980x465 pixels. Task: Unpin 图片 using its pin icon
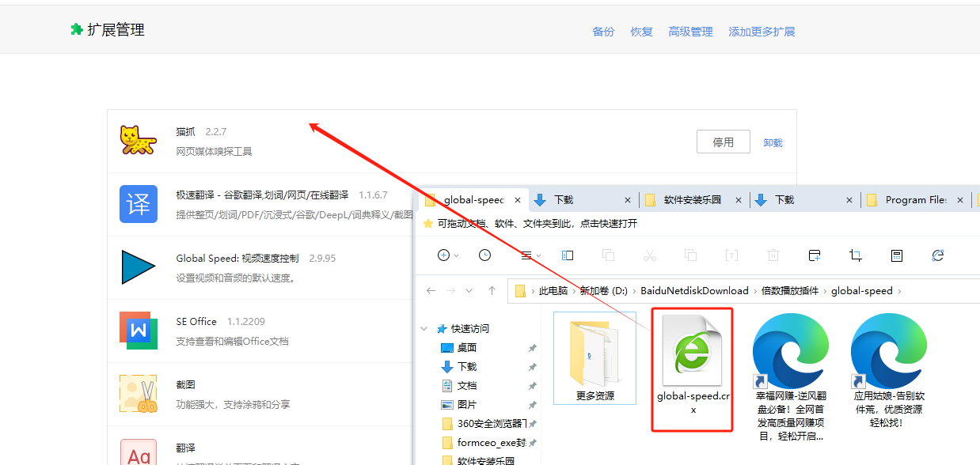tap(532, 405)
